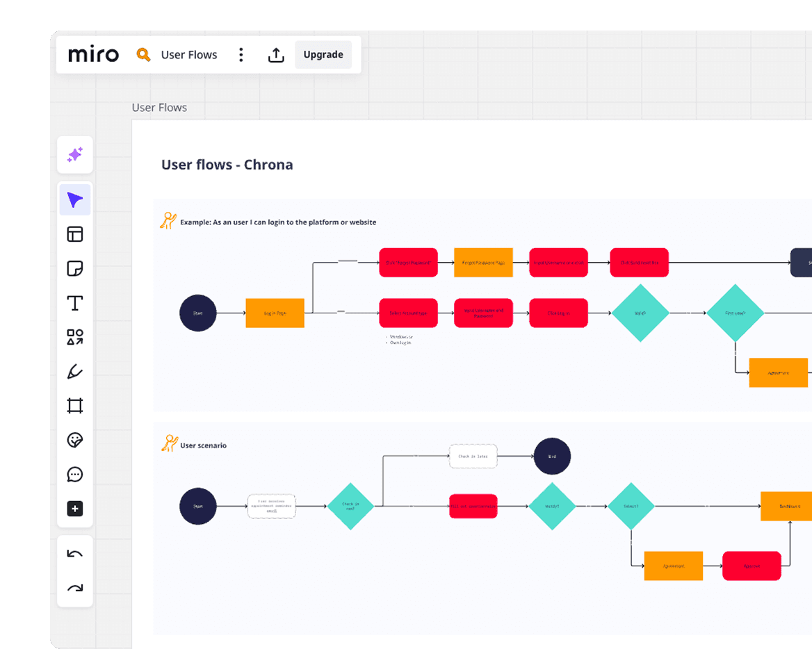Screen dimensions: 812x649
Task: Click the person icon beside the example story
Action: coord(168,220)
